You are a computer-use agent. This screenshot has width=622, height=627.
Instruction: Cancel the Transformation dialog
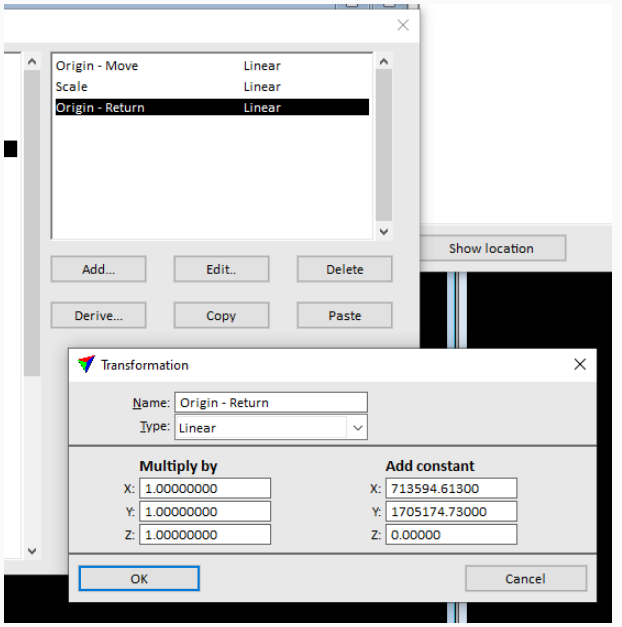pyautogui.click(x=525, y=578)
